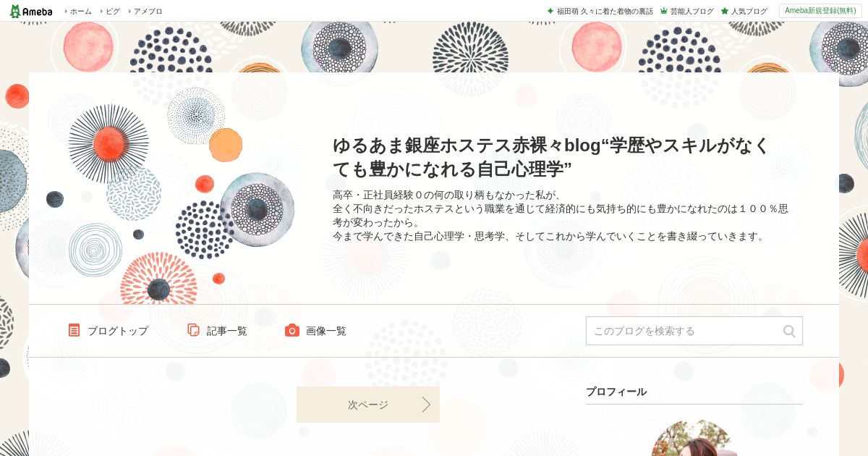This screenshot has width=868, height=456.
Task: Click 人気ブログ link text
Action: pos(749,11)
